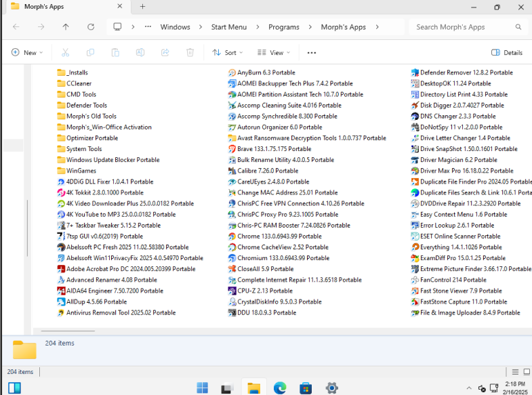Image resolution: width=532 pixels, height=395 pixels.
Task: Expand the chevron after Morph's Apps
Action: 377,27
